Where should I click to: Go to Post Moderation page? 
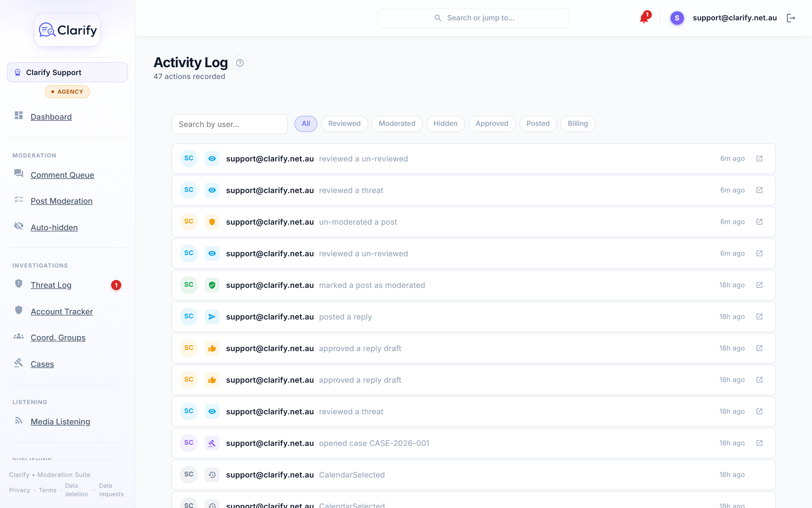[x=62, y=201]
